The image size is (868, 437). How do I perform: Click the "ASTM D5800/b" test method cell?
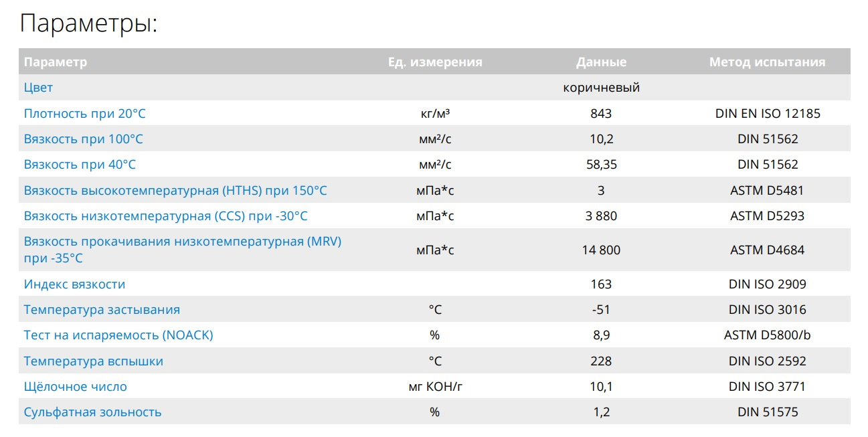point(767,335)
